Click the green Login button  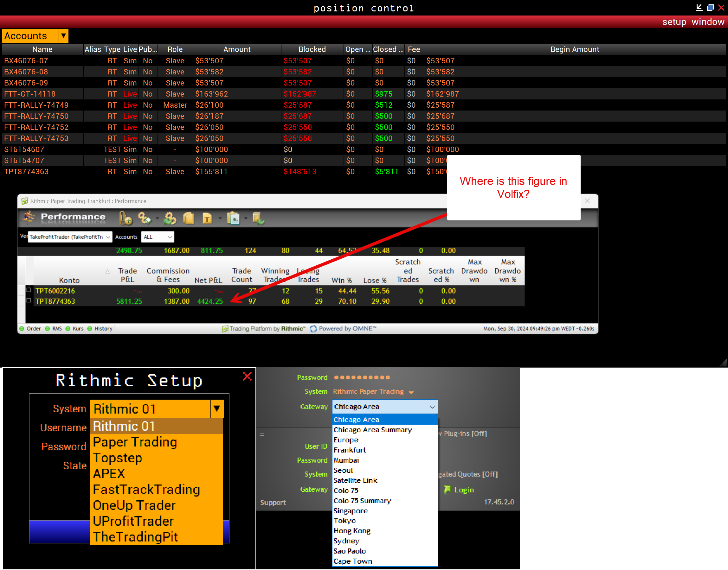click(459, 490)
